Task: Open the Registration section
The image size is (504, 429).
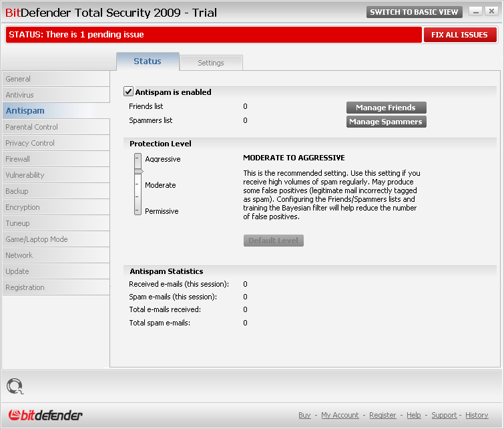Action: (56, 287)
